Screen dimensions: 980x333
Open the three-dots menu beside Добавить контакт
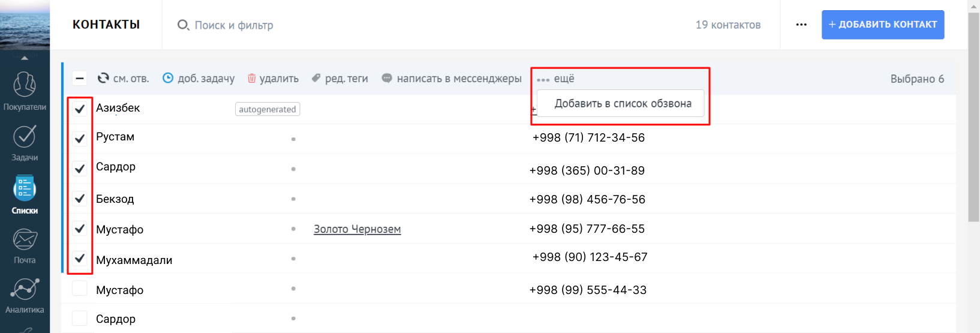[x=801, y=25]
